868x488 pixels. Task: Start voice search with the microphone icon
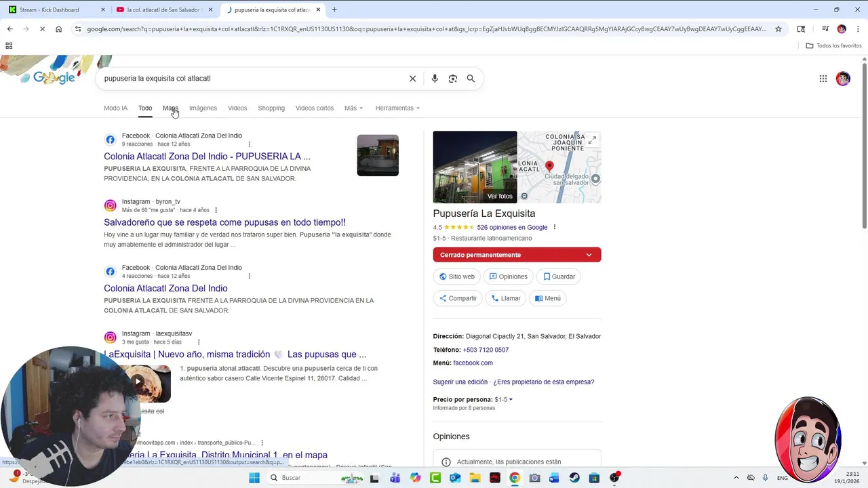point(435,79)
